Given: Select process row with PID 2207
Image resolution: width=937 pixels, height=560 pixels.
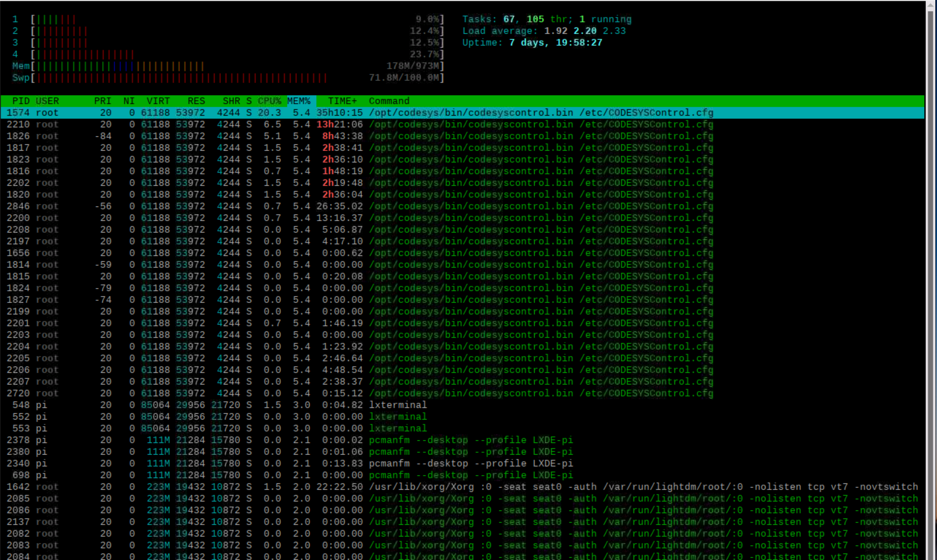Looking at the screenshot, I should tap(462, 382).
